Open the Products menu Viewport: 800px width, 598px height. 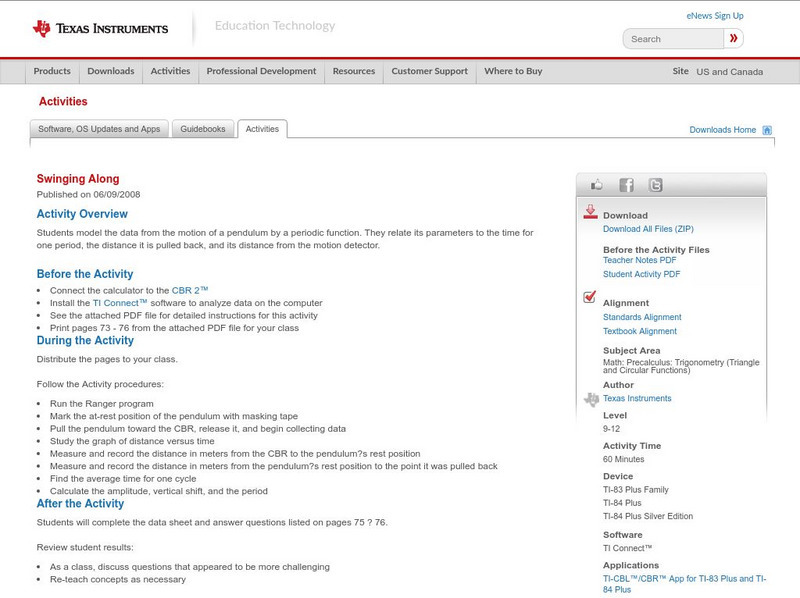click(52, 71)
